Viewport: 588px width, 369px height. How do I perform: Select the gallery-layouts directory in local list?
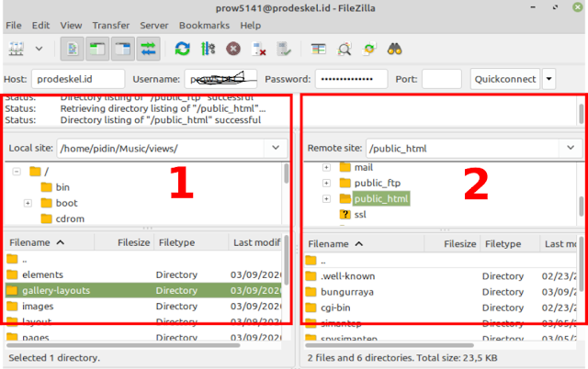point(143,290)
